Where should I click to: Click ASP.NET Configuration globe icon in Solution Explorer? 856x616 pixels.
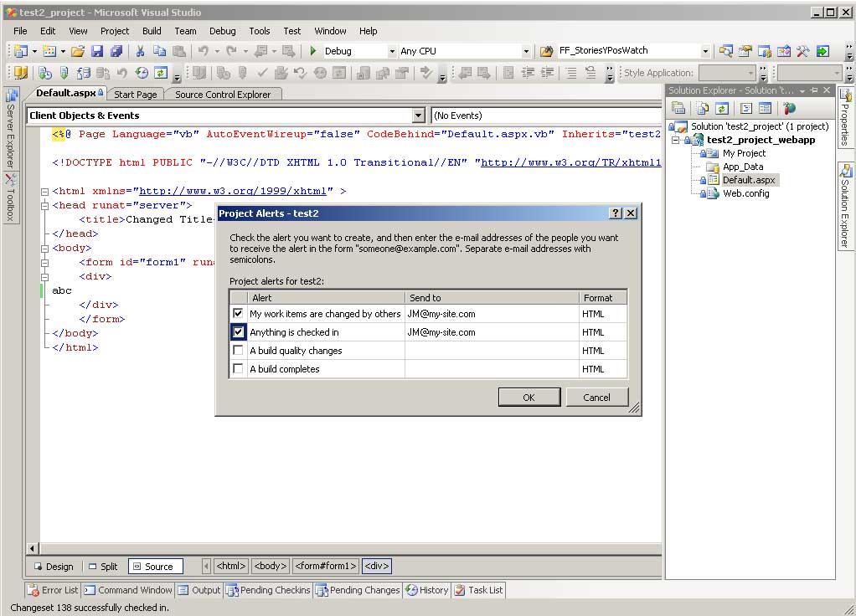coord(789,108)
